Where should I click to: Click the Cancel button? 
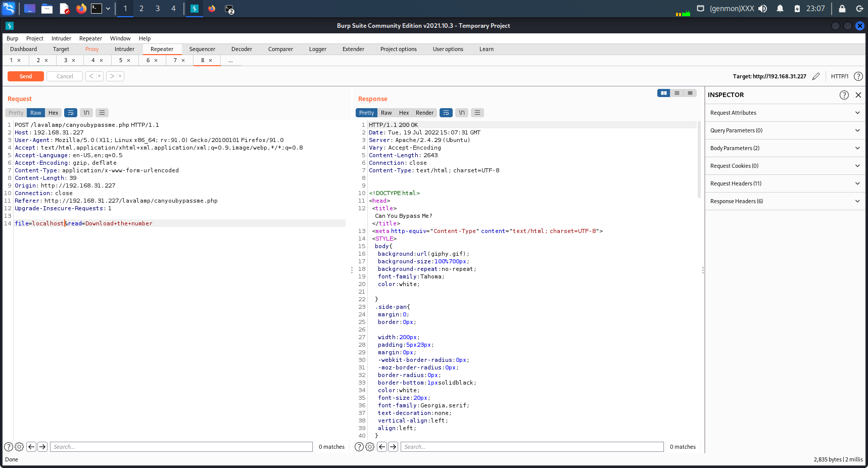[x=65, y=76]
